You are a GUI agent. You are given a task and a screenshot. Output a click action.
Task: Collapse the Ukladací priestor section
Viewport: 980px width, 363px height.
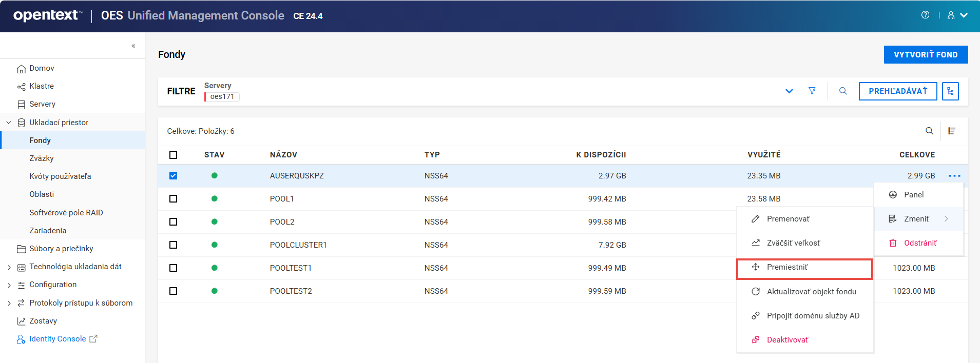pos(9,123)
